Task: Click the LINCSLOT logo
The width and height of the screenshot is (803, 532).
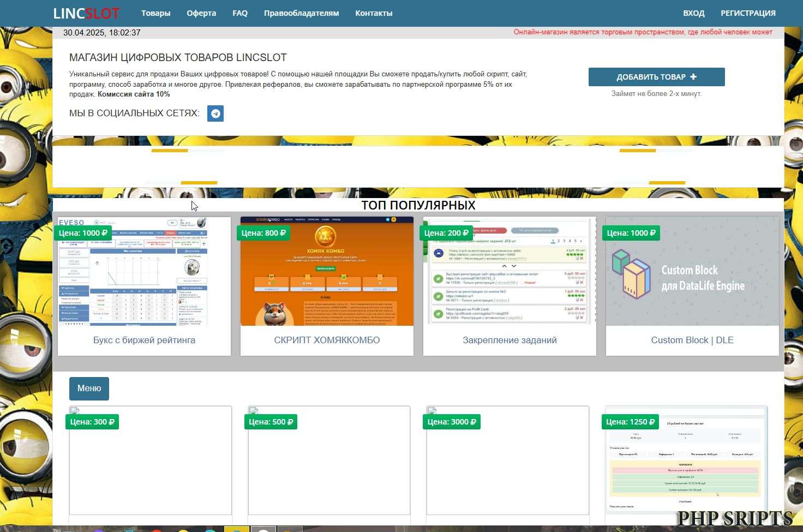Action: pos(86,13)
